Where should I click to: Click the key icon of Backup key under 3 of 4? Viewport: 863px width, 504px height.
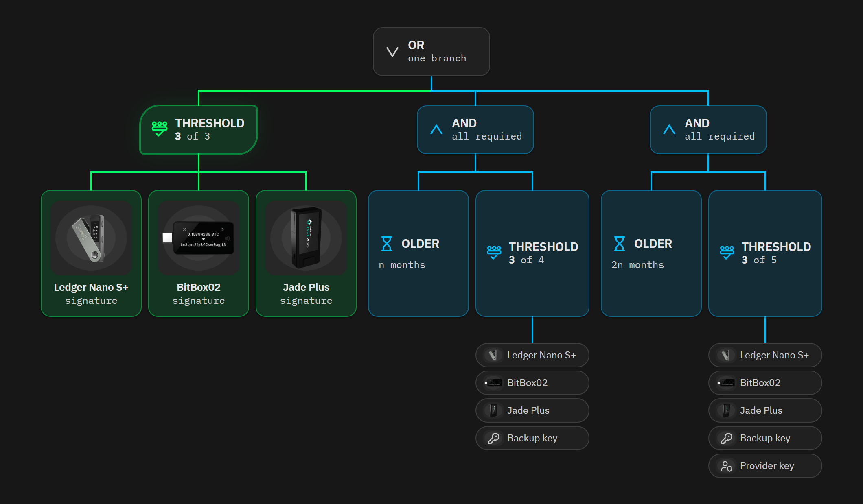coord(494,438)
